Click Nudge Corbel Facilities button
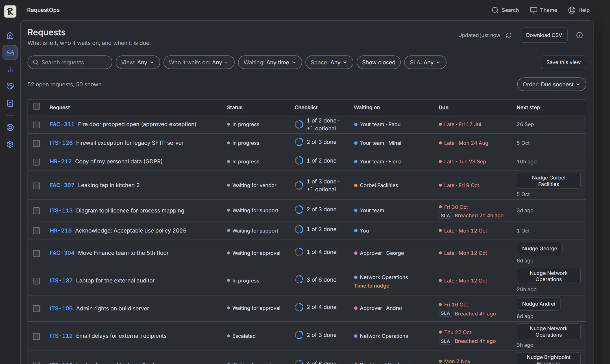This screenshot has width=610, height=364. (549, 181)
